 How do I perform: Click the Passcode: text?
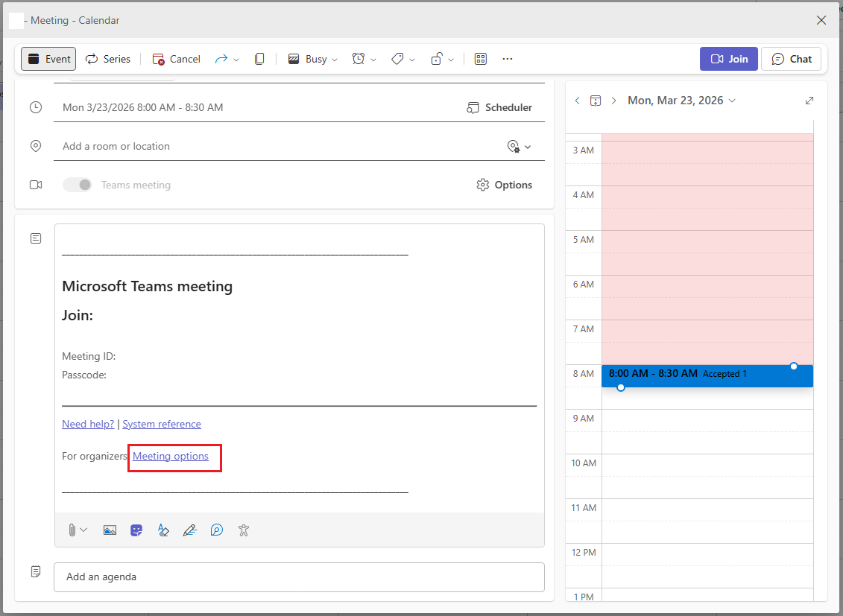point(84,375)
